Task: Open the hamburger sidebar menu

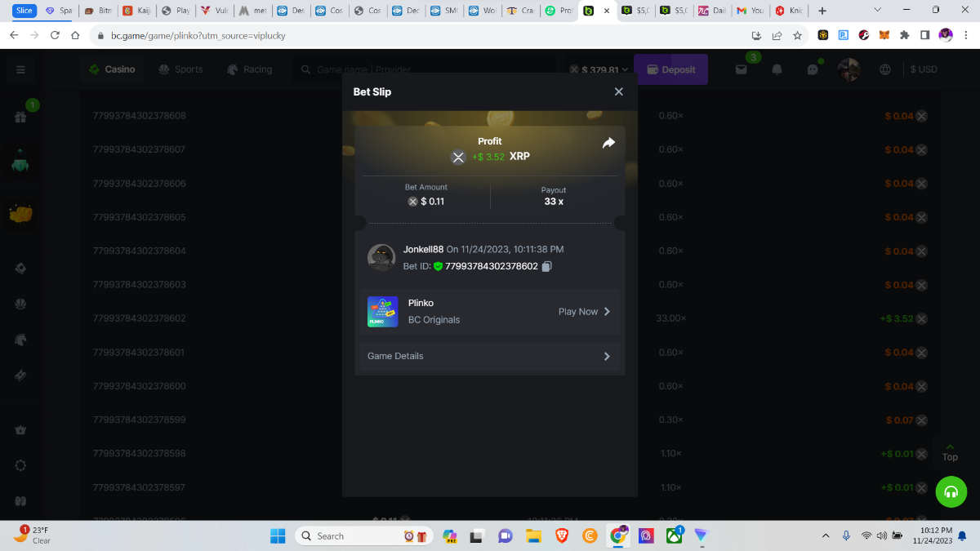Action: (20, 70)
